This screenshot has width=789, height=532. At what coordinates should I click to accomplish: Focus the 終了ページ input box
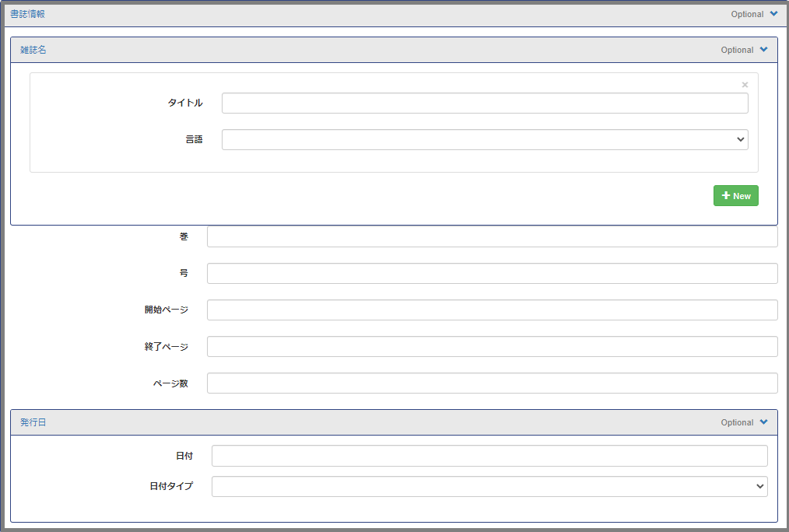[492, 346]
